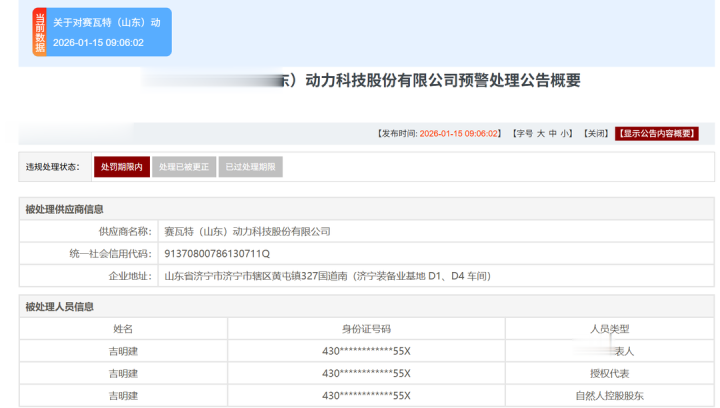Click the 显示公告内容概要 button
The image size is (720, 408).
656,133
